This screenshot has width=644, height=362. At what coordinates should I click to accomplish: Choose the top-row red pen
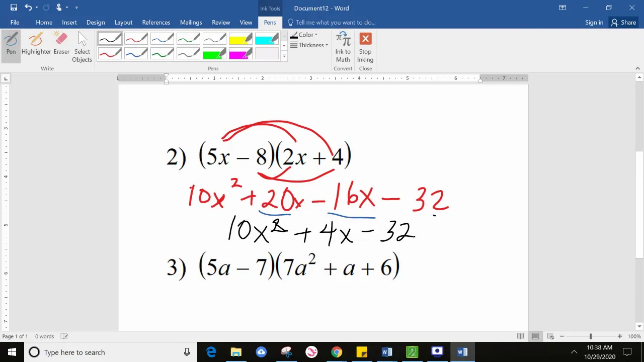(136, 39)
